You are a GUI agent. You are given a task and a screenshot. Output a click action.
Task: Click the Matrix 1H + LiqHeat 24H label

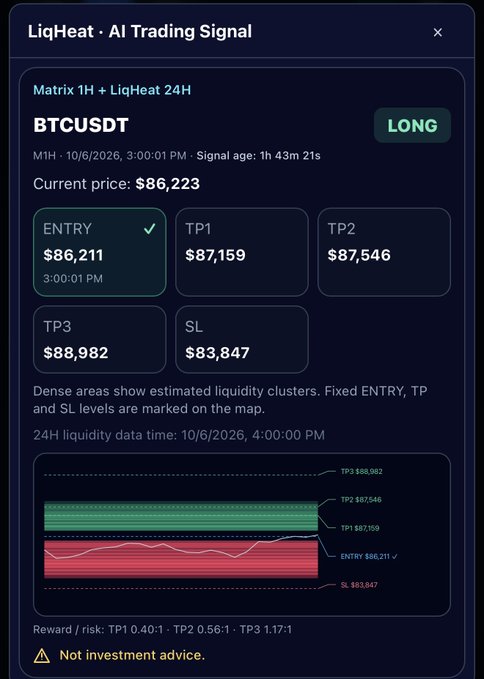(112, 90)
